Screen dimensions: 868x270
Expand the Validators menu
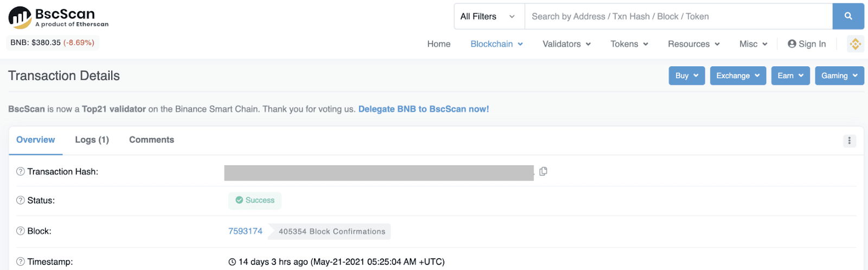(x=566, y=44)
